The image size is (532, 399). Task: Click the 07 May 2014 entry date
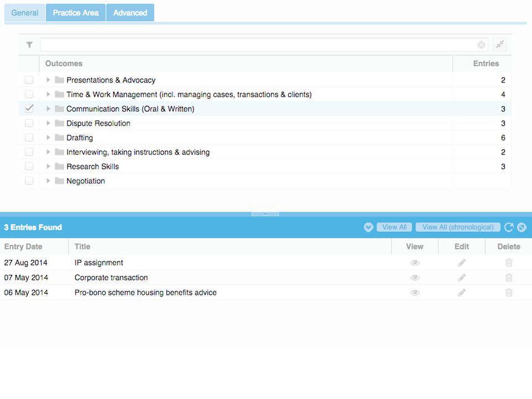[26, 278]
